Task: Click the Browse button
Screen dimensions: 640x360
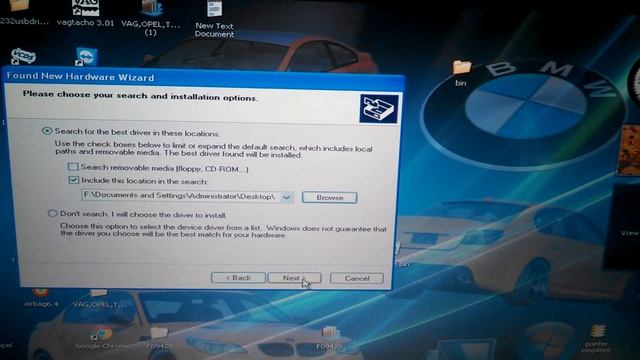Action: pyautogui.click(x=329, y=198)
